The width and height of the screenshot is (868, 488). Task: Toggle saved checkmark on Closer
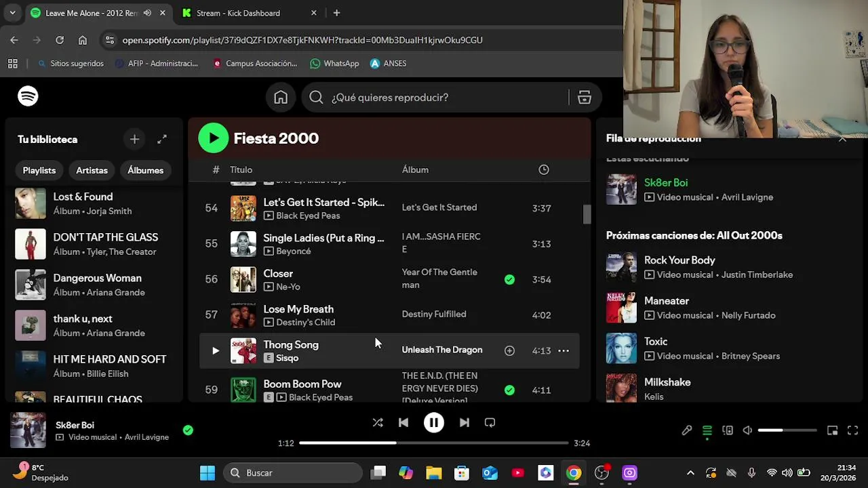tap(509, 279)
